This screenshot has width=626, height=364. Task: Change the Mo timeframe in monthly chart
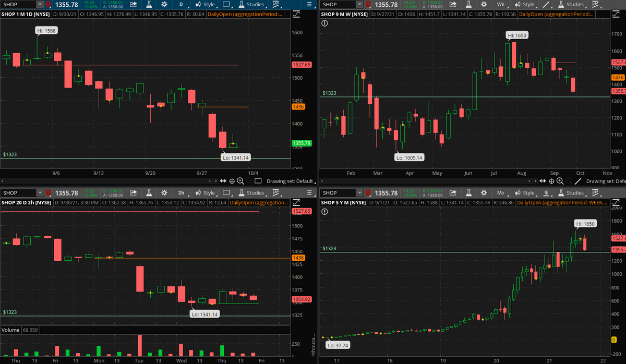pyautogui.click(x=500, y=193)
